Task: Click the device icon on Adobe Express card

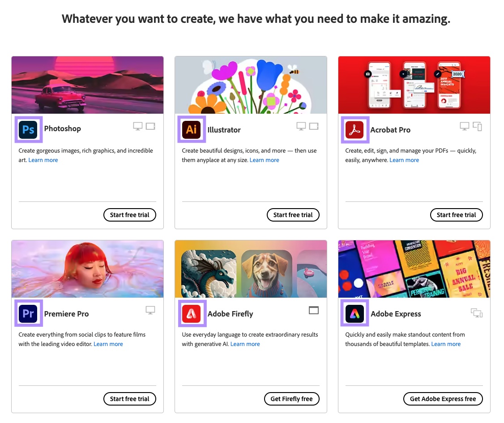Action: click(477, 314)
